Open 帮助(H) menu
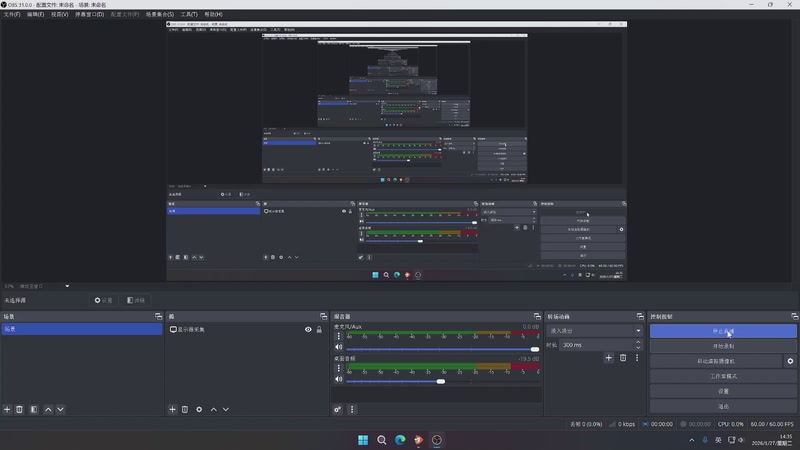The height and width of the screenshot is (450, 800). click(x=213, y=14)
